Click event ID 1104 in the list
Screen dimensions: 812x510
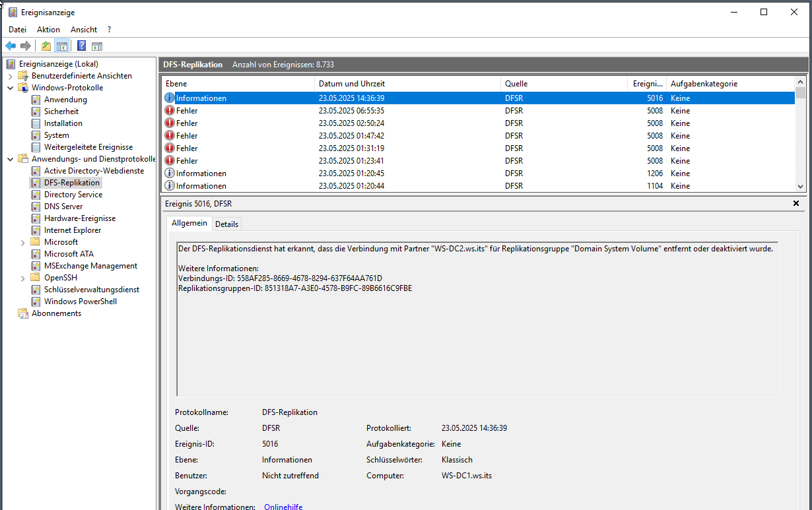[x=655, y=186]
